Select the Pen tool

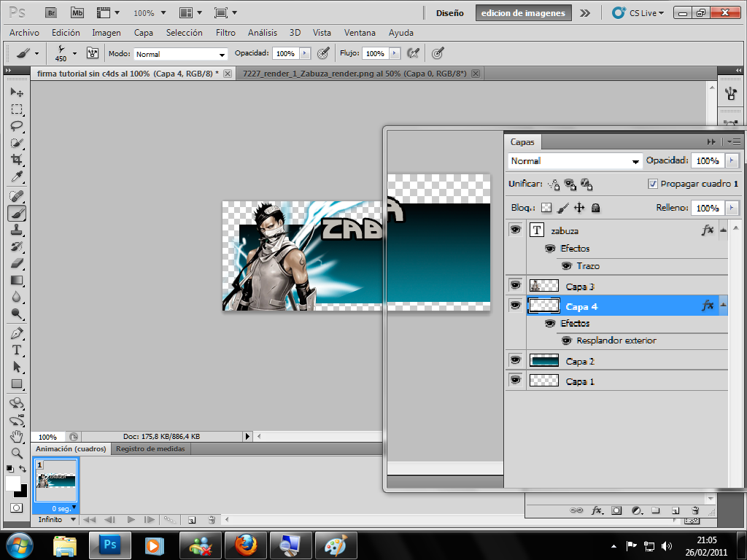point(17,333)
